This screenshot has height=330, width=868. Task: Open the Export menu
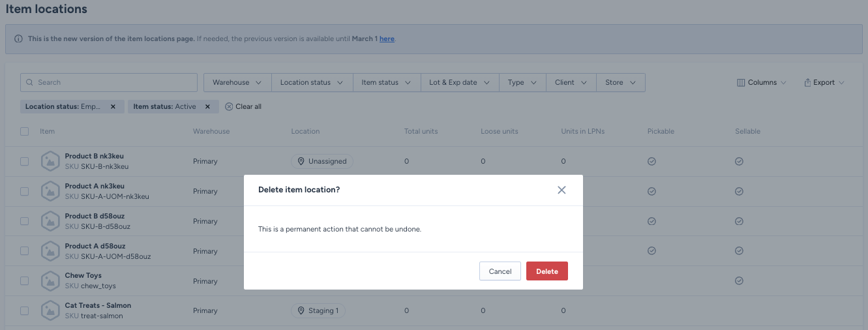824,82
